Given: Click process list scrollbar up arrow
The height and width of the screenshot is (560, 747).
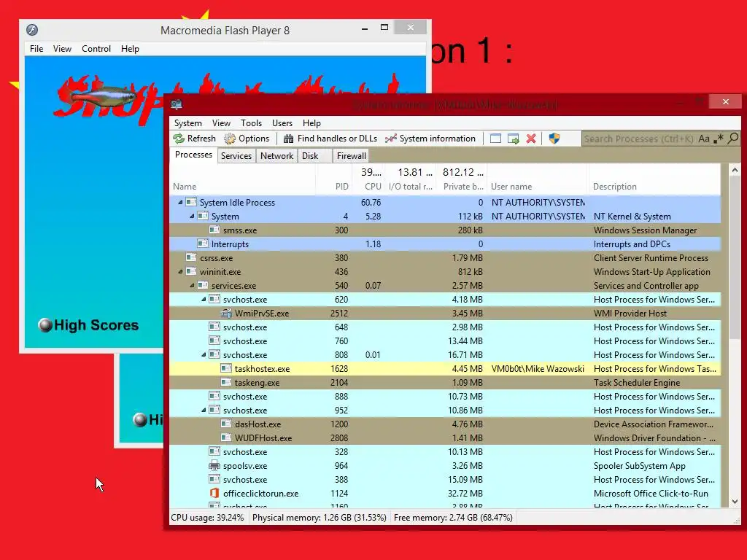Looking at the screenshot, I should (x=735, y=170).
